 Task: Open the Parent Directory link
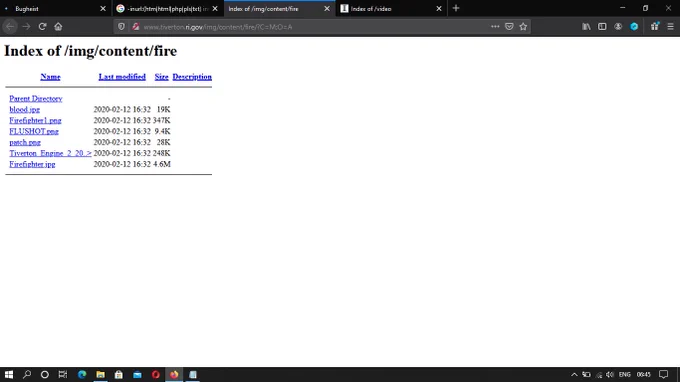36,99
